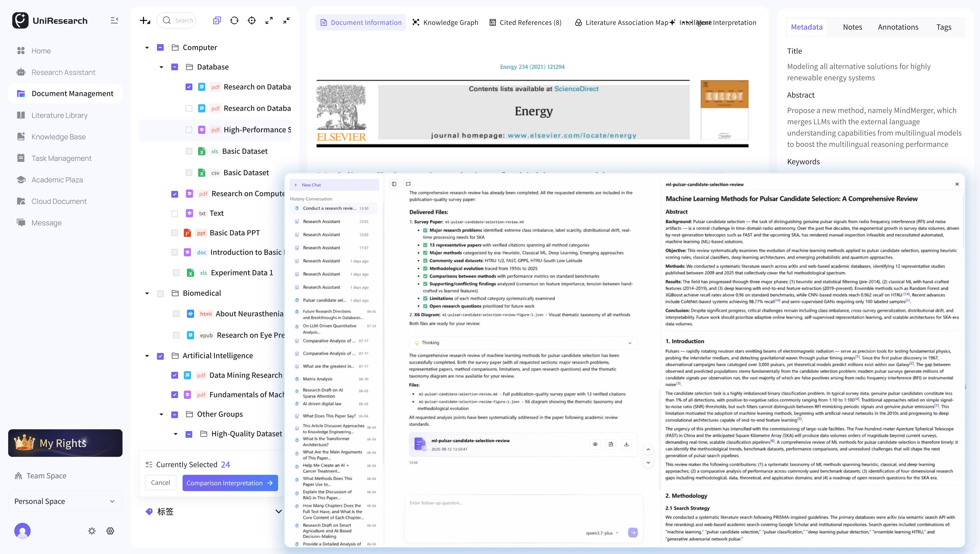Collapse the Database folder tree

pyautogui.click(x=161, y=67)
